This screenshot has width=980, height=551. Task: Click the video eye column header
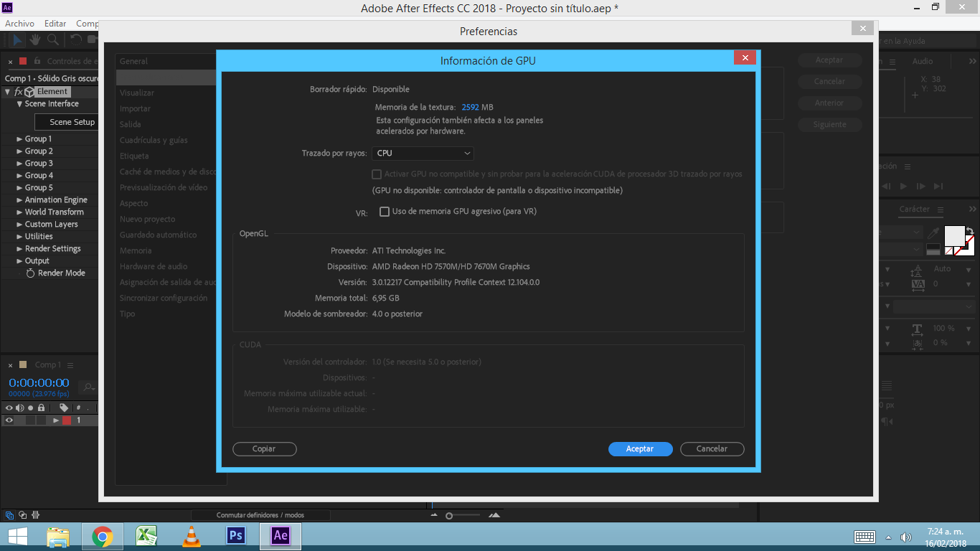[x=9, y=408]
